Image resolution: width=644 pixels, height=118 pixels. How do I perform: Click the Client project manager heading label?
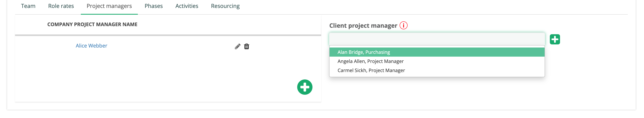tap(363, 26)
